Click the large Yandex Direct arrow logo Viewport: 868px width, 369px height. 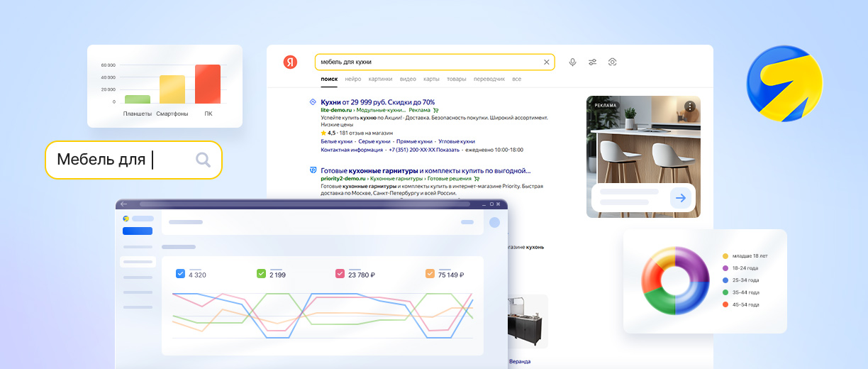coord(784,84)
